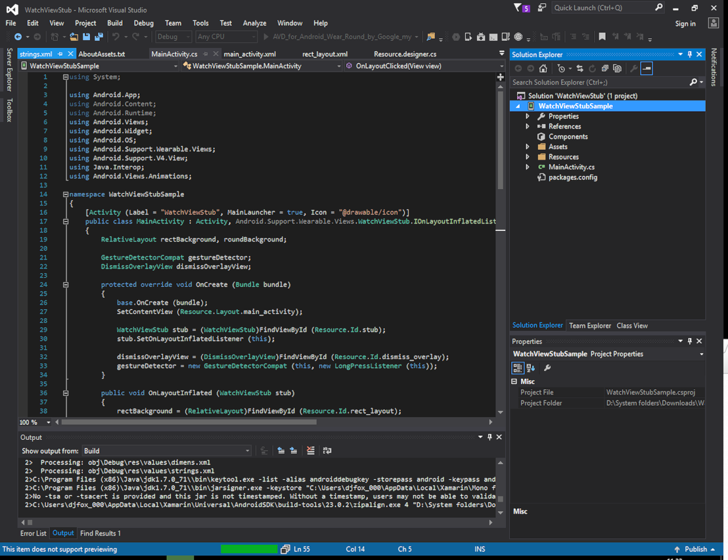Click the Clear All icon in Output toolbar
The width and height of the screenshot is (728, 560).
311,450
